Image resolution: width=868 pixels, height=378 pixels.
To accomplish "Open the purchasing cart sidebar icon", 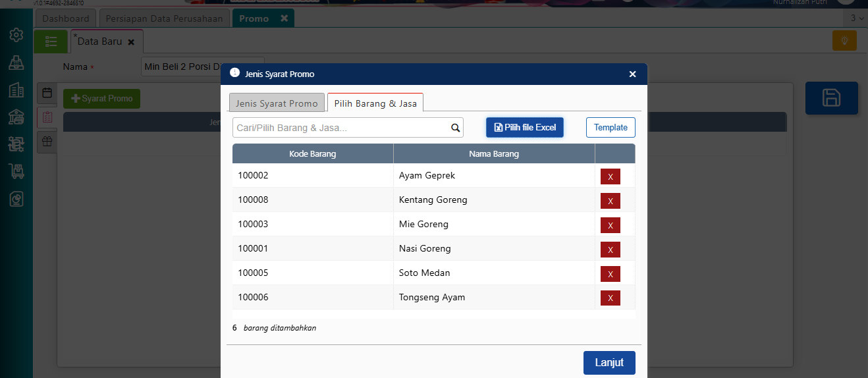I will click(16, 171).
